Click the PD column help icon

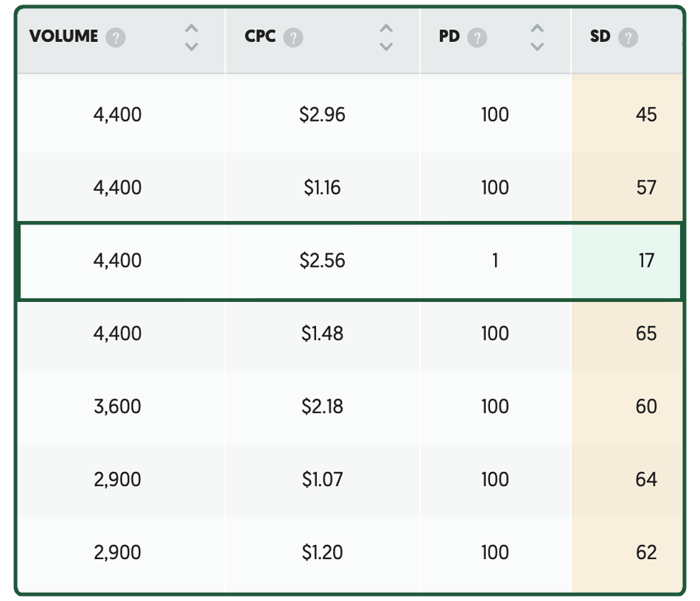tap(477, 38)
